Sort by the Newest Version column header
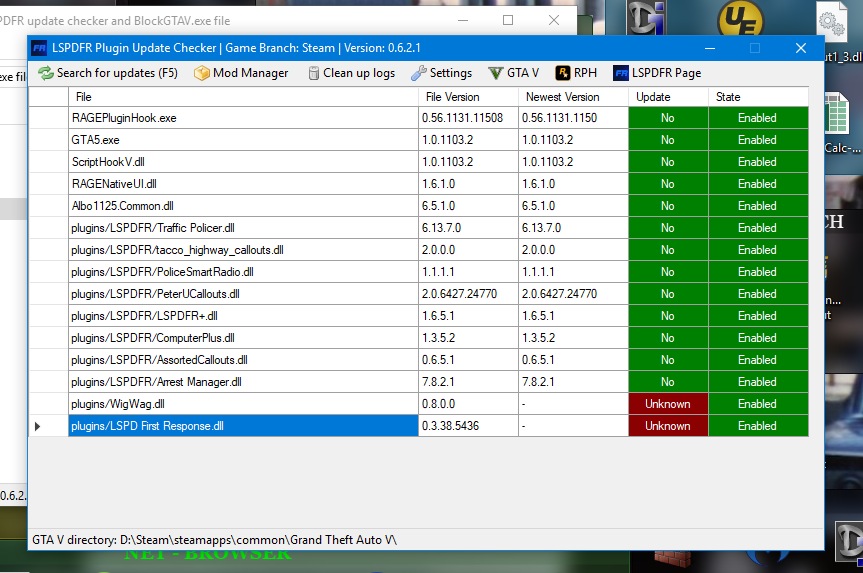 [x=573, y=97]
